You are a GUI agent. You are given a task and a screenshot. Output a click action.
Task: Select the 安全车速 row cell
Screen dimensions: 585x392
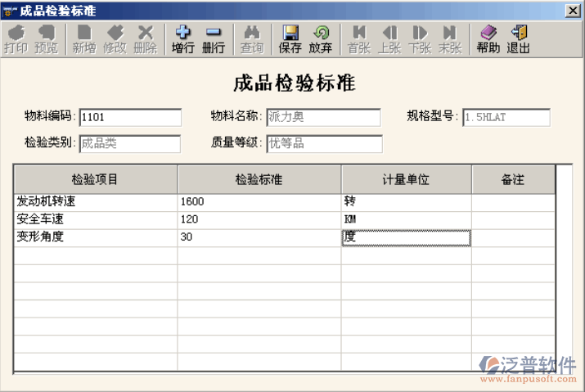pyautogui.click(x=96, y=219)
